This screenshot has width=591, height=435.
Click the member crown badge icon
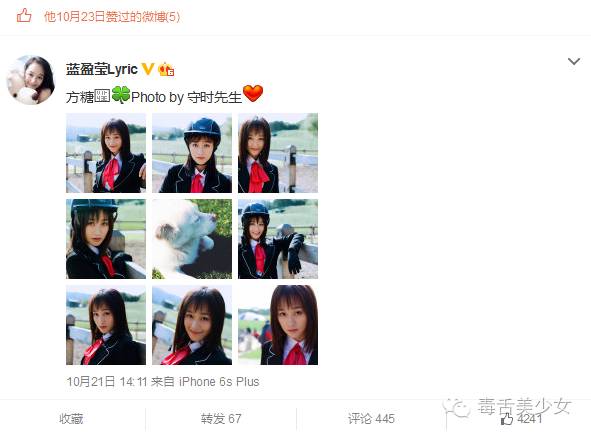(x=166, y=69)
